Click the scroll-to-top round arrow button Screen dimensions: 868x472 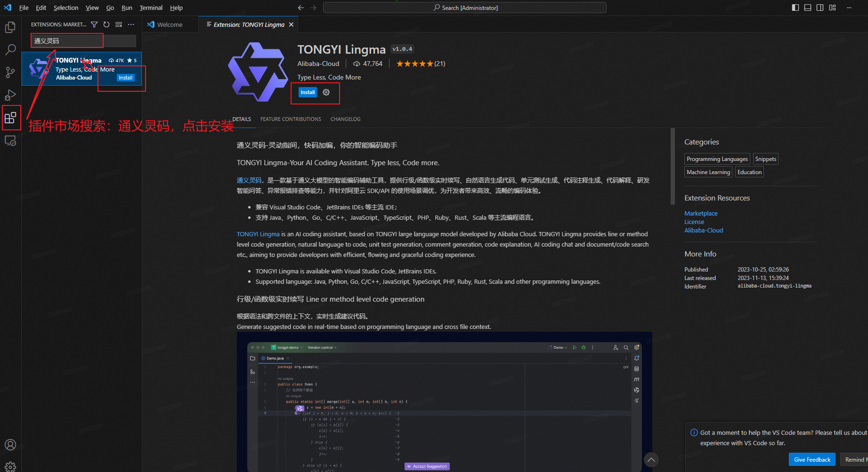click(x=651, y=460)
